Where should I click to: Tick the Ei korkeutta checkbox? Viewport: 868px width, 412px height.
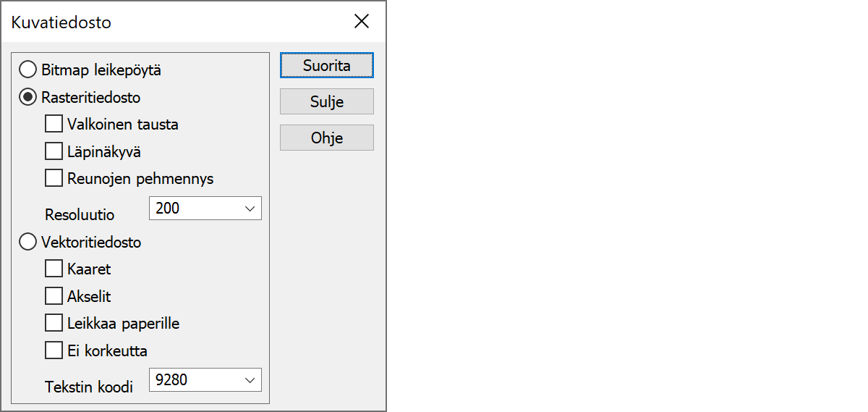click(x=54, y=350)
